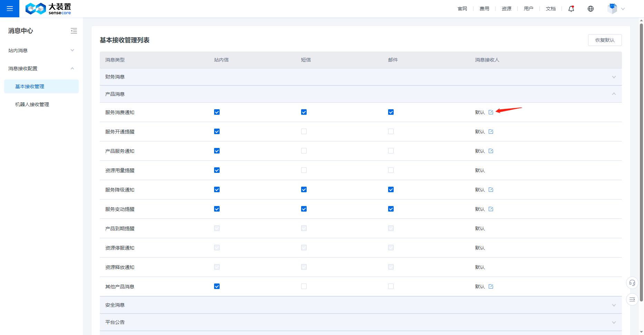Click the 资源停服通知 row label

point(120,248)
